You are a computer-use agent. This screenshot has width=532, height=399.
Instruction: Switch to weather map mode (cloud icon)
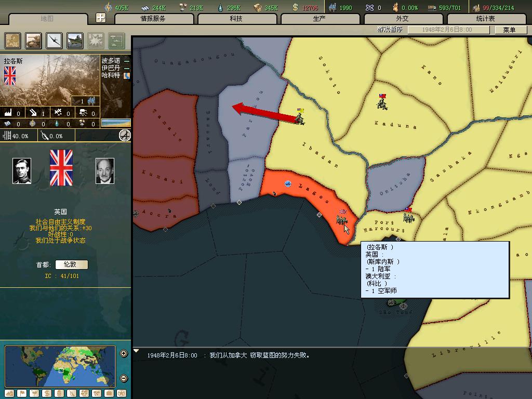click(34, 393)
